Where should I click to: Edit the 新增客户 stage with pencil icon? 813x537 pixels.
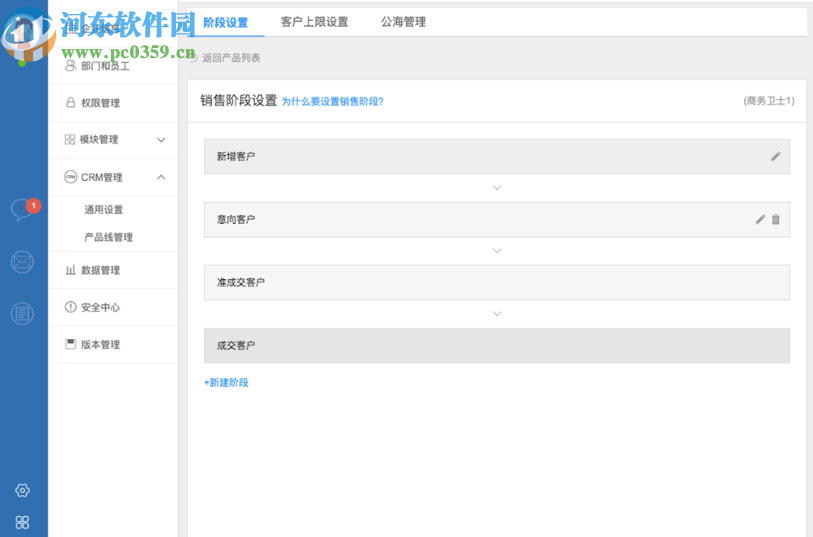pyautogui.click(x=776, y=156)
